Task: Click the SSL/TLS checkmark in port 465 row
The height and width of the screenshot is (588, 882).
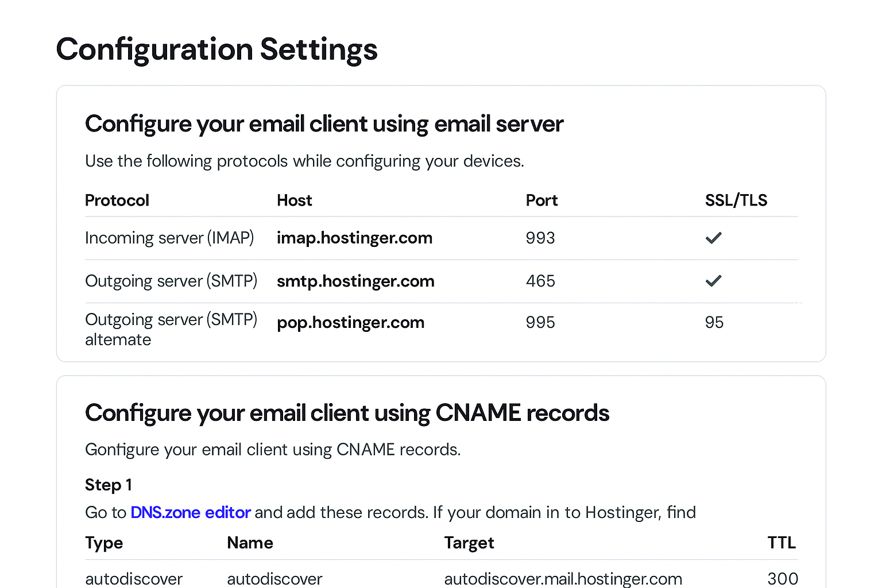Action: tap(713, 281)
